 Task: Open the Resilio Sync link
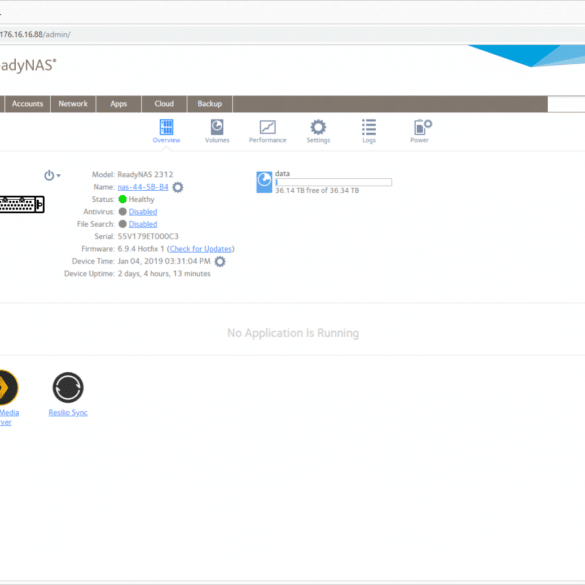(x=68, y=413)
